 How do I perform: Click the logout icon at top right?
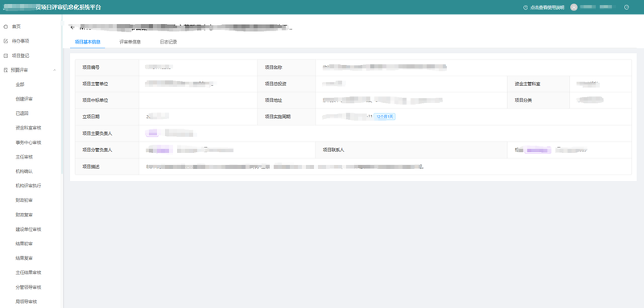(626, 7)
